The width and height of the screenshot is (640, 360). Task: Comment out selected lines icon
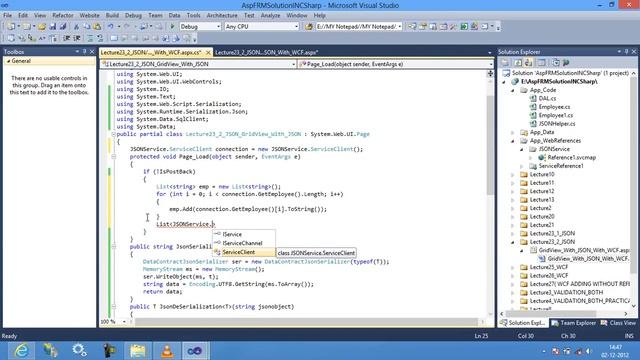90,38
